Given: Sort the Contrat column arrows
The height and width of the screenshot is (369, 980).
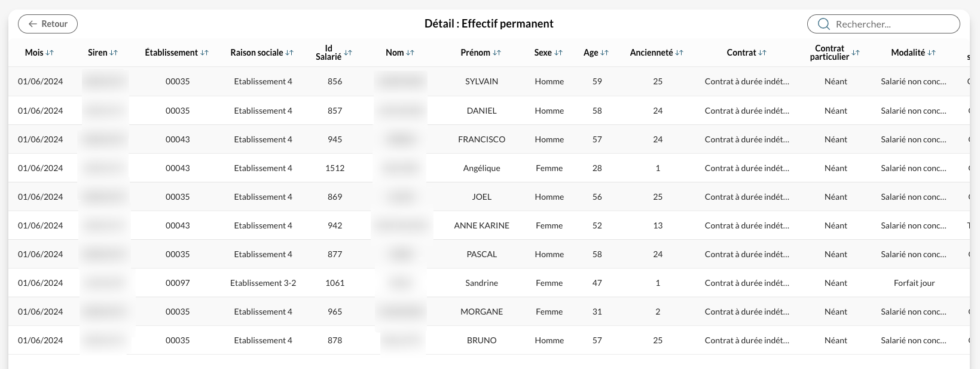Looking at the screenshot, I should 762,53.
